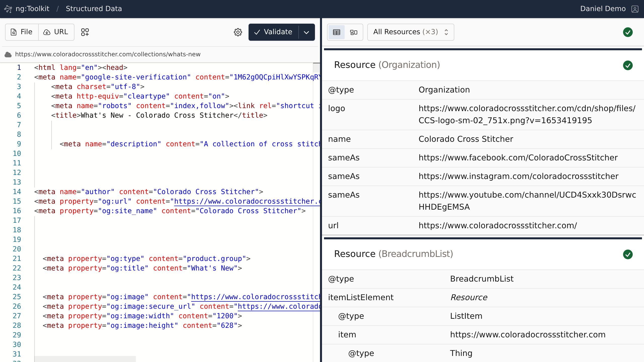Select the File source tab

pos(22,32)
